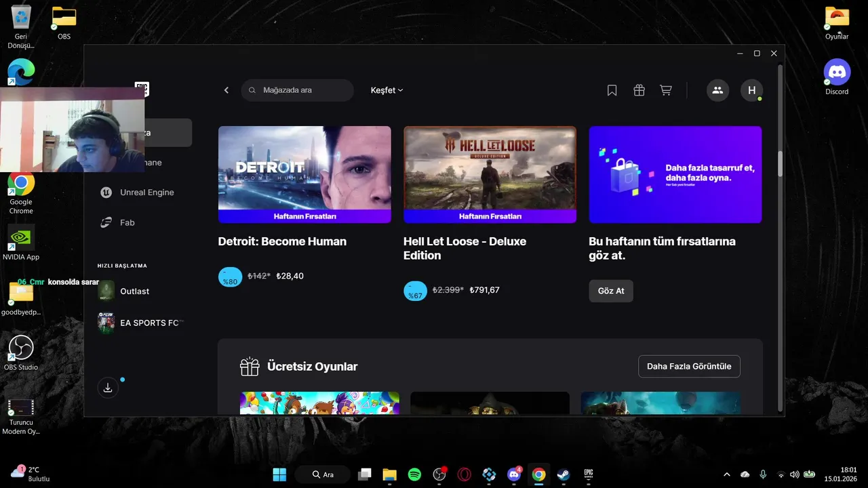Open the OBS folder on the desktop
The height and width of the screenshot is (488, 868).
click(64, 22)
